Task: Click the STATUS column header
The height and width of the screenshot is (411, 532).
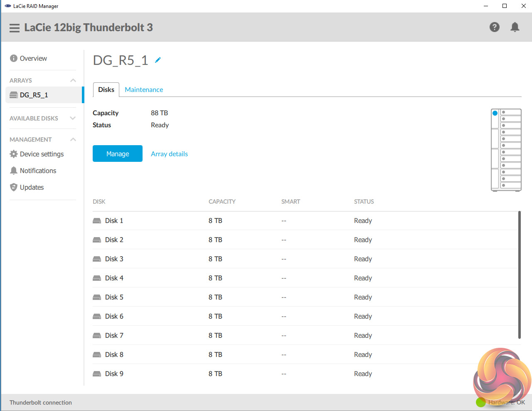Action: [364, 201]
